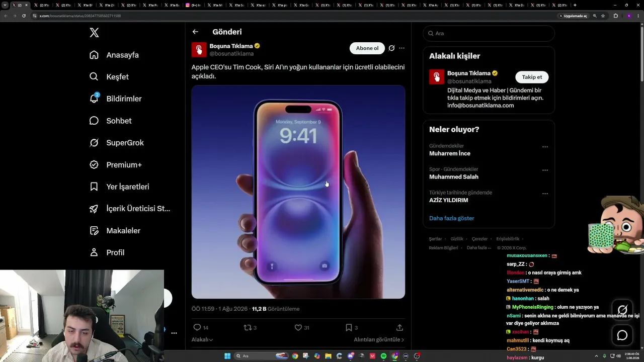
Task: Go to Keşfet explore section
Action: pyautogui.click(x=109, y=77)
